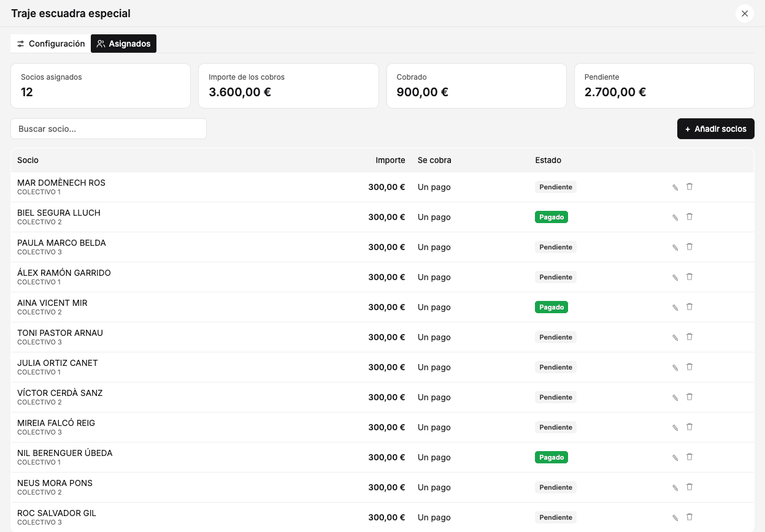Edit AINA VICENT MIR row pencil icon

coord(675,308)
